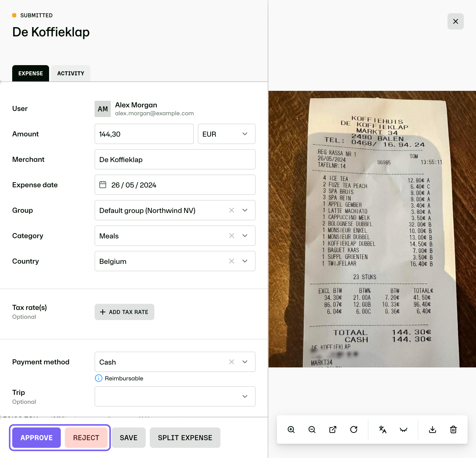Click the De Koffieklap page title

(x=51, y=32)
